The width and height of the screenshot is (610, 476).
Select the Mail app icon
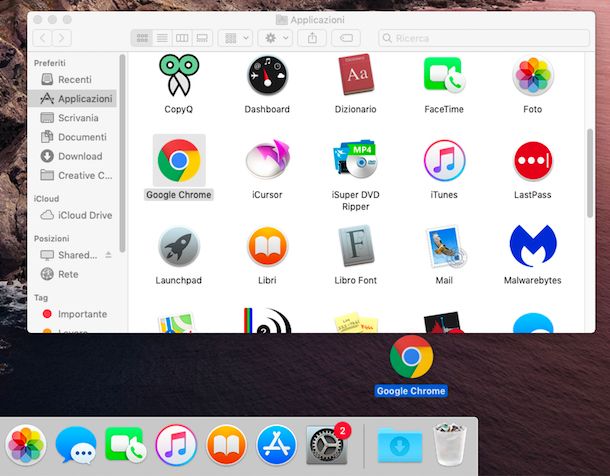coord(445,247)
